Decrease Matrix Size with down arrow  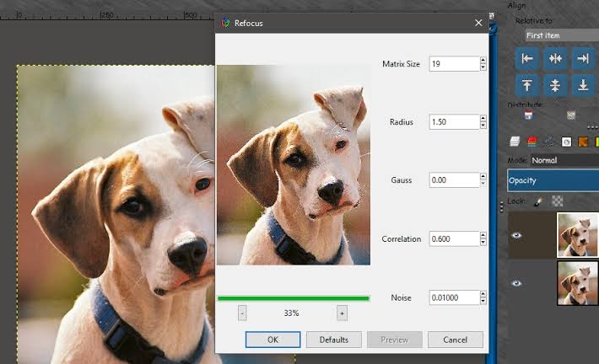pyautogui.click(x=483, y=67)
